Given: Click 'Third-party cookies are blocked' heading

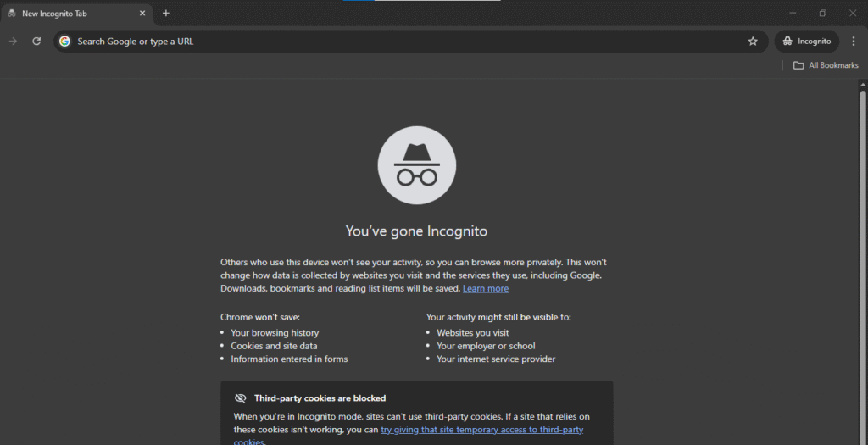Looking at the screenshot, I should click(x=320, y=398).
